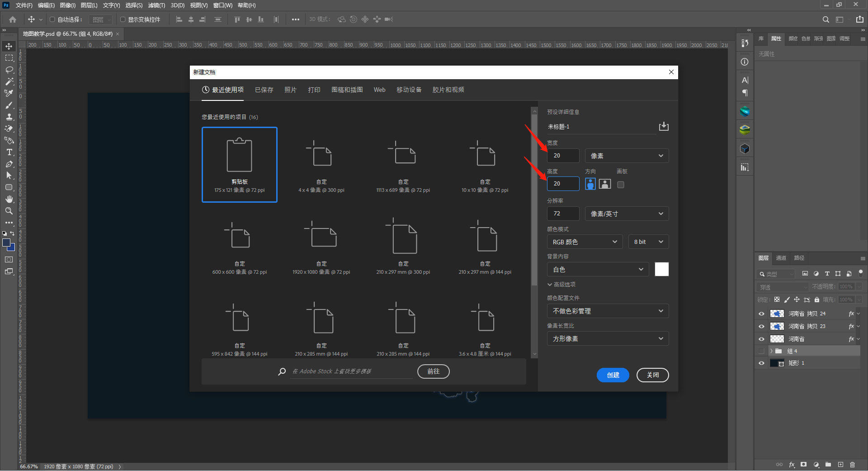Open the width unit 像素 dropdown
Image resolution: width=868 pixels, height=471 pixels.
tap(627, 156)
